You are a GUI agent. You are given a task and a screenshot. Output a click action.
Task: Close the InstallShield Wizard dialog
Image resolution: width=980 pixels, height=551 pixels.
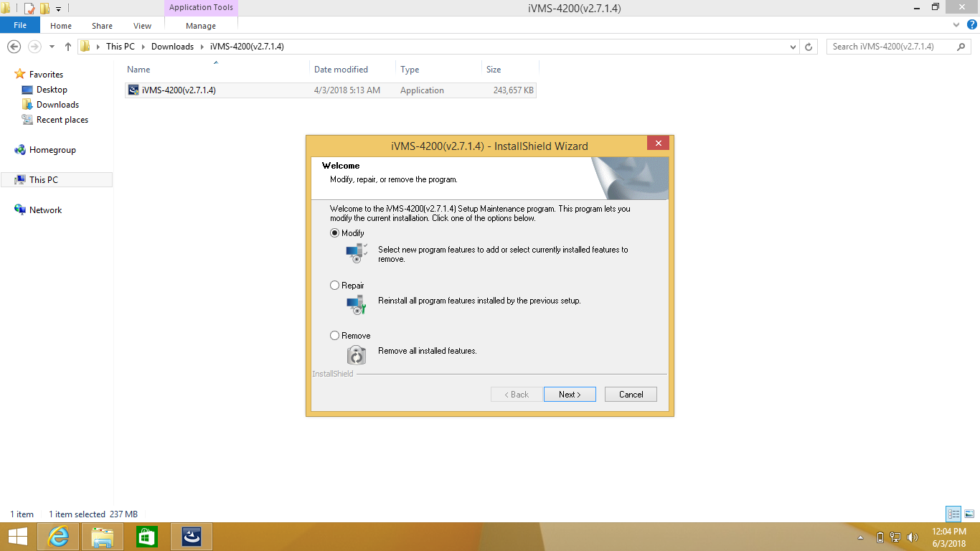click(658, 143)
